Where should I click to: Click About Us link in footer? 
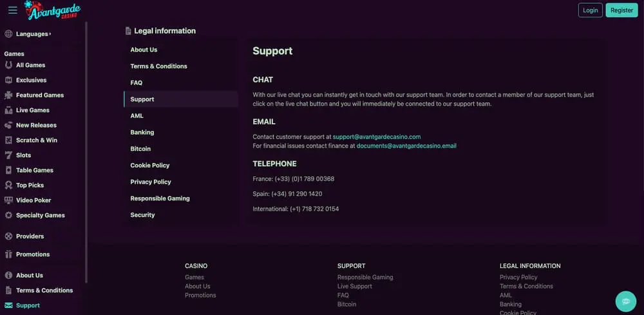click(x=198, y=286)
